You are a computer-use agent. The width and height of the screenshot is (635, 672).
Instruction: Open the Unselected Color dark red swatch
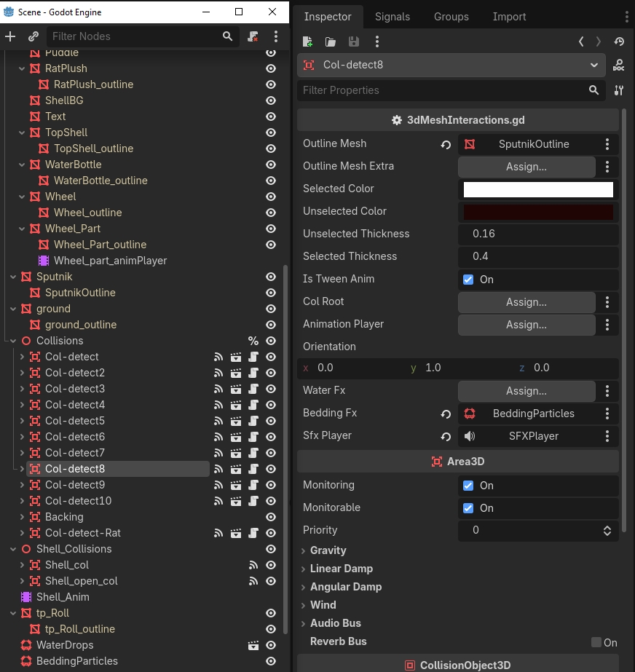click(538, 212)
